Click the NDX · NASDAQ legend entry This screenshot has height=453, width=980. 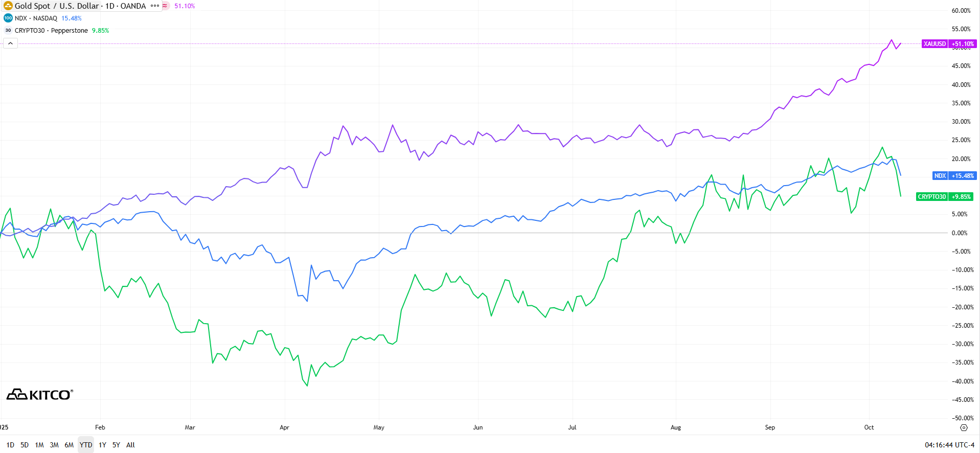tap(36, 18)
